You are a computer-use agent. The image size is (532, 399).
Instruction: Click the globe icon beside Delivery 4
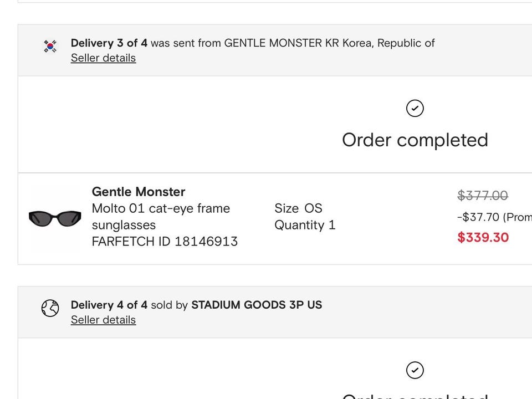[50, 308]
